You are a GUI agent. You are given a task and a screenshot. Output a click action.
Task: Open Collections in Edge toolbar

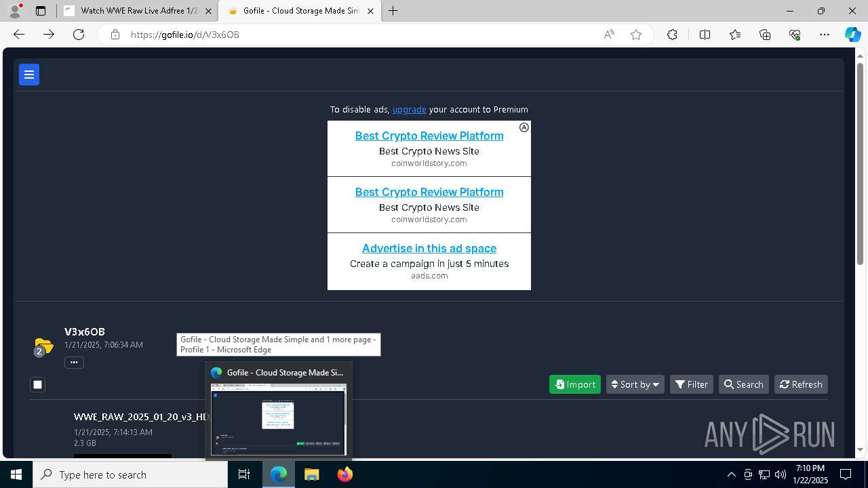[x=765, y=35]
